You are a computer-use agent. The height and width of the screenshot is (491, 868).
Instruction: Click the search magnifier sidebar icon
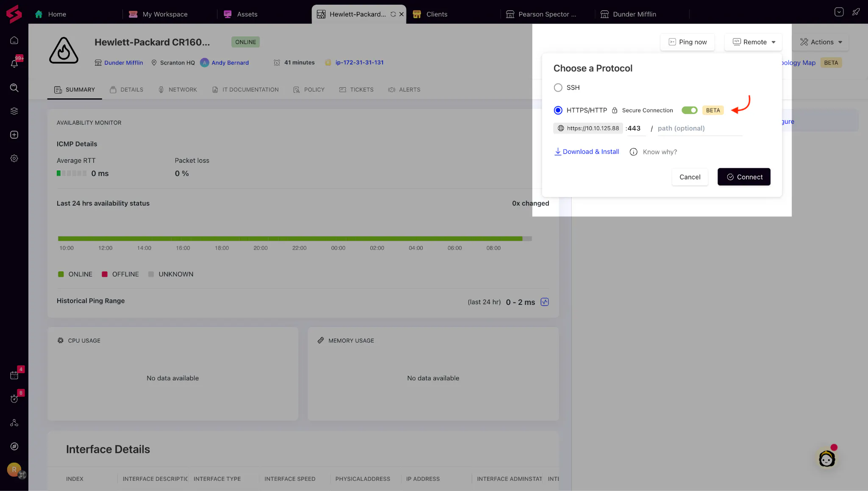(14, 88)
